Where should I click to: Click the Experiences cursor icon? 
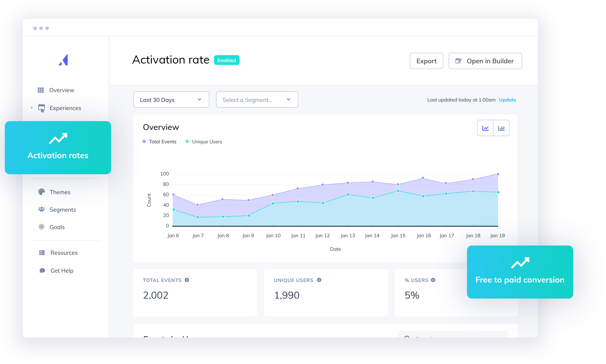[42, 108]
